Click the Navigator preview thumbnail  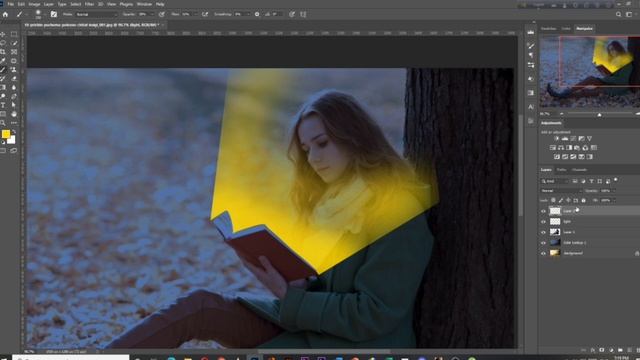click(590, 72)
